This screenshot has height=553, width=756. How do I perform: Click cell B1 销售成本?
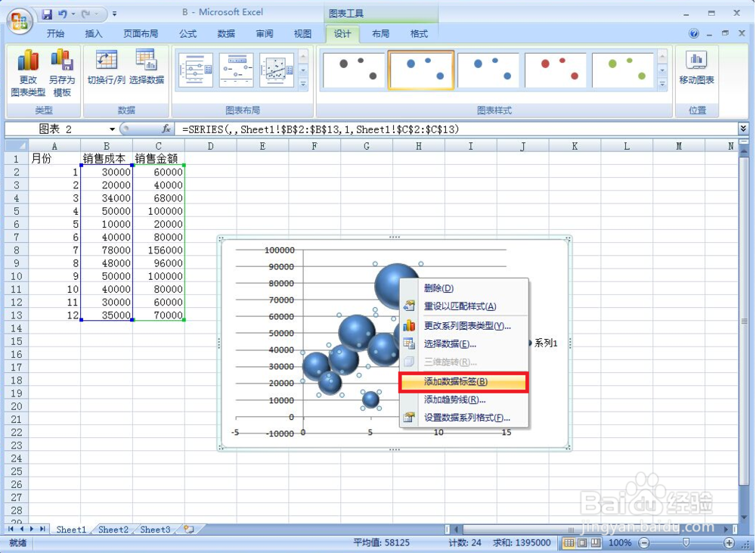(107, 158)
